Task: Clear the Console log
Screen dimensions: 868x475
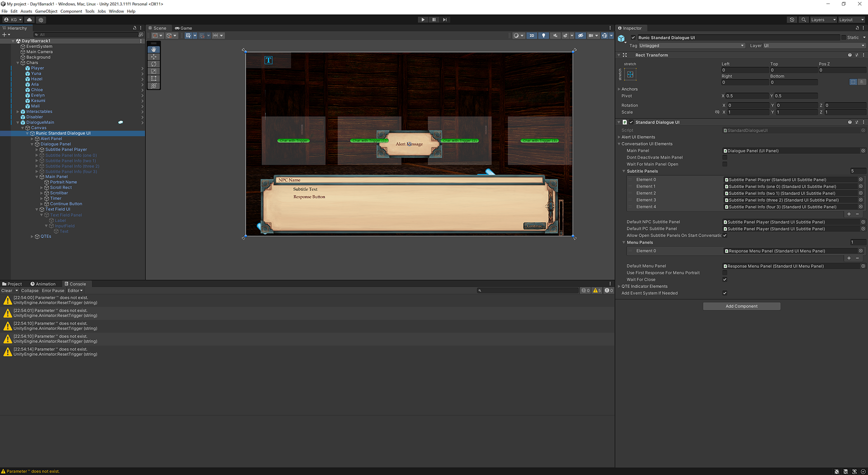Action: click(7, 291)
